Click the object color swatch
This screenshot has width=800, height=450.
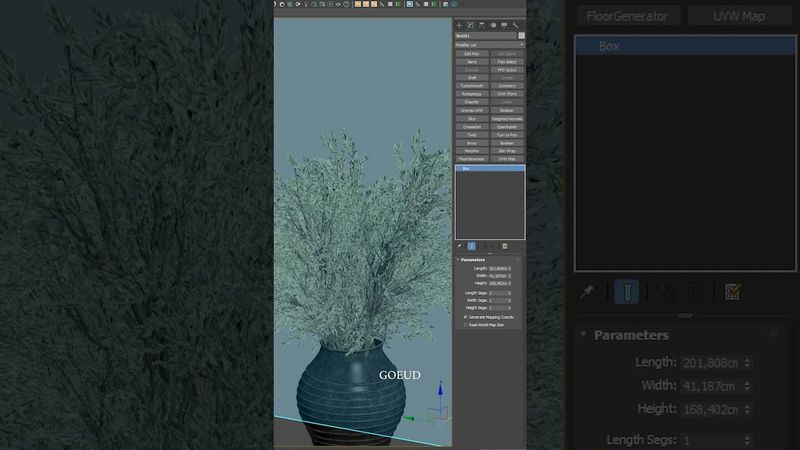(x=521, y=35)
